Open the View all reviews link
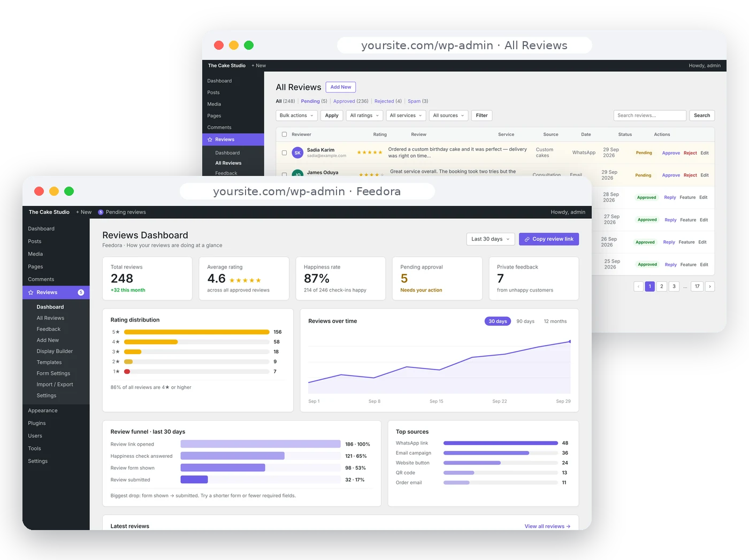The width and height of the screenshot is (749, 560). click(x=547, y=526)
